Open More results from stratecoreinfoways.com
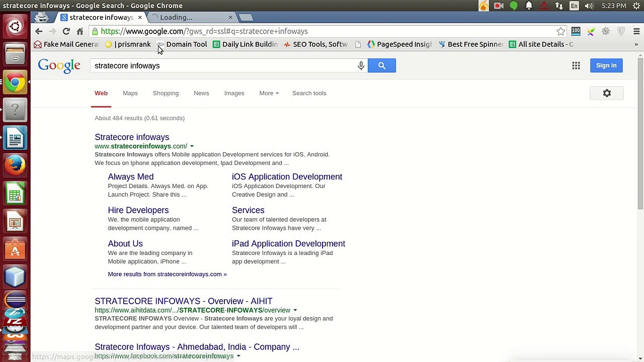This screenshot has height=362, width=644. click(167, 274)
